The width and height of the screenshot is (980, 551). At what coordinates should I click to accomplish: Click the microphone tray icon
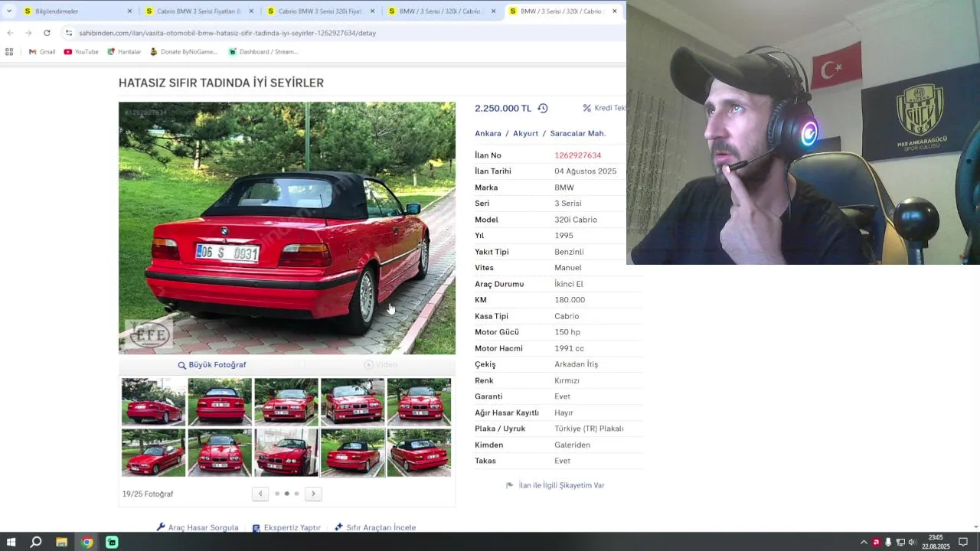pos(888,543)
